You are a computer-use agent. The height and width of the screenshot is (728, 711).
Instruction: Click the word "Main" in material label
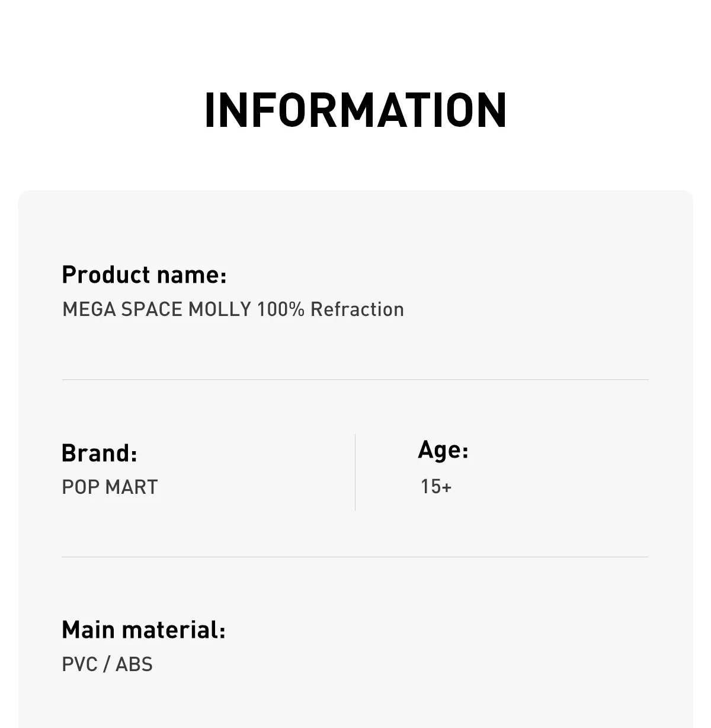(88, 630)
